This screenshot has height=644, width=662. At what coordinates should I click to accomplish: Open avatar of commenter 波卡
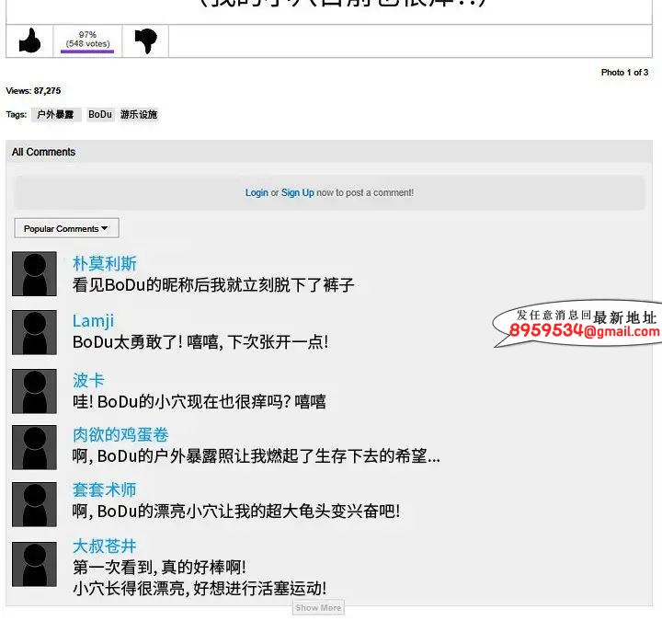tap(34, 391)
